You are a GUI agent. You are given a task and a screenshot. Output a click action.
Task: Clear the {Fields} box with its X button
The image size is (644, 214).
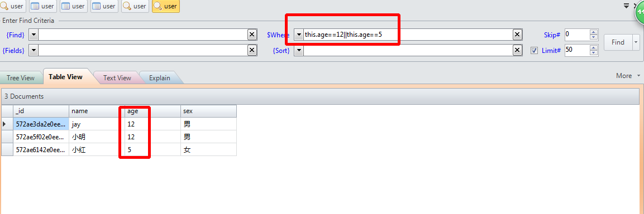[252, 50]
